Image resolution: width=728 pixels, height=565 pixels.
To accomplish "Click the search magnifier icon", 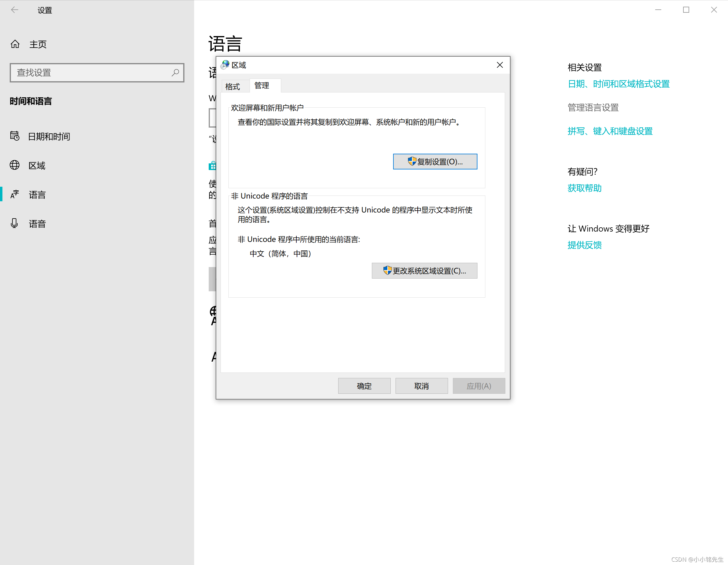I will point(175,72).
